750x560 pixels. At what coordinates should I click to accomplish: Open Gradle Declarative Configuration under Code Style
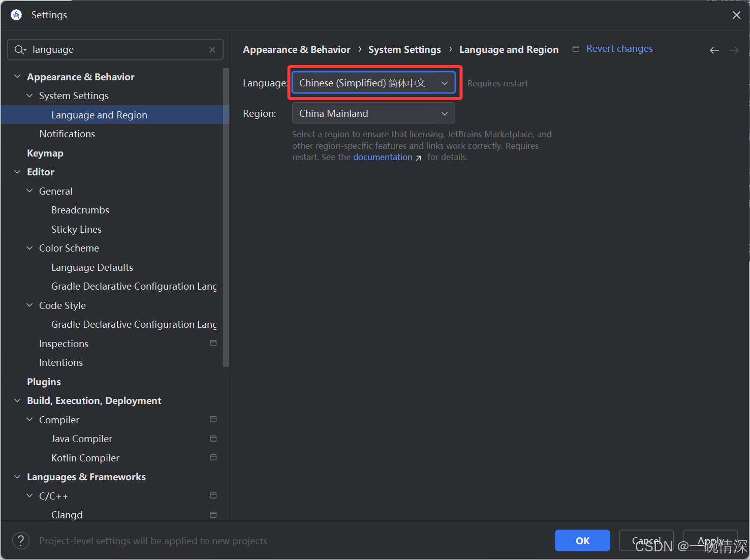(x=134, y=324)
